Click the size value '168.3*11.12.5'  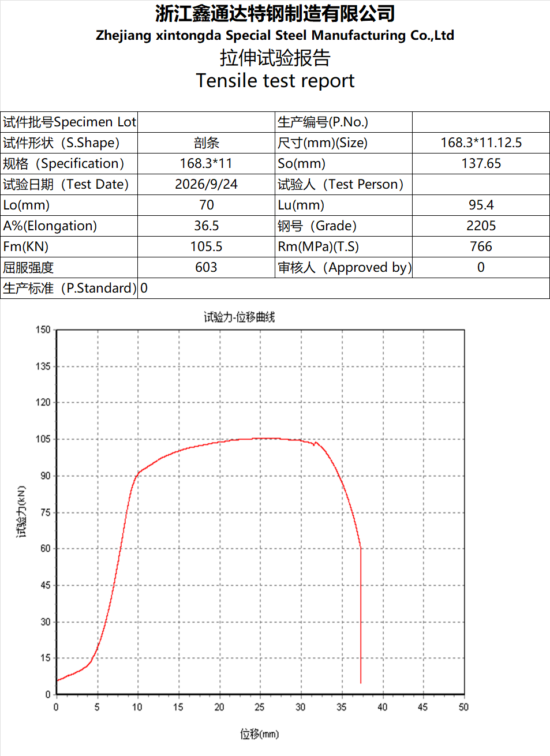(481, 143)
